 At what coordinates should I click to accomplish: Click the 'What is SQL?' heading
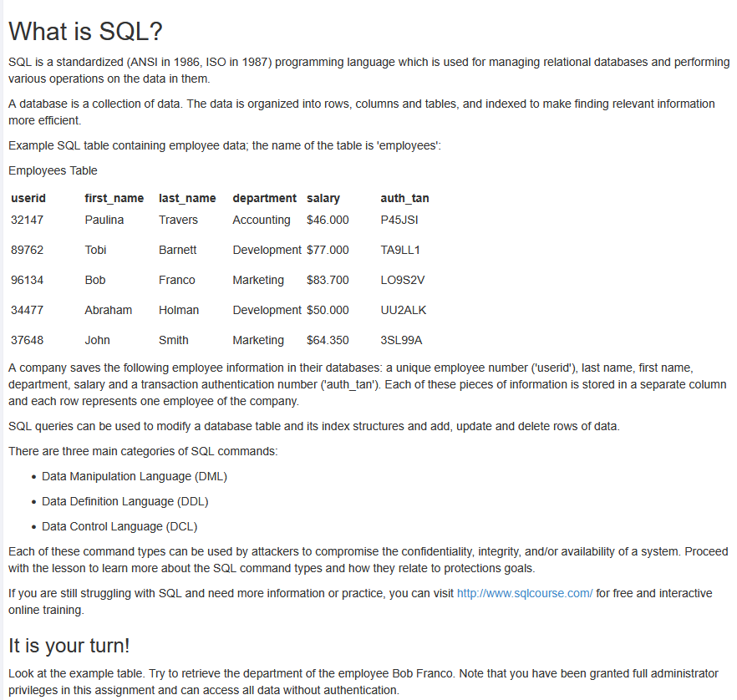pos(85,32)
